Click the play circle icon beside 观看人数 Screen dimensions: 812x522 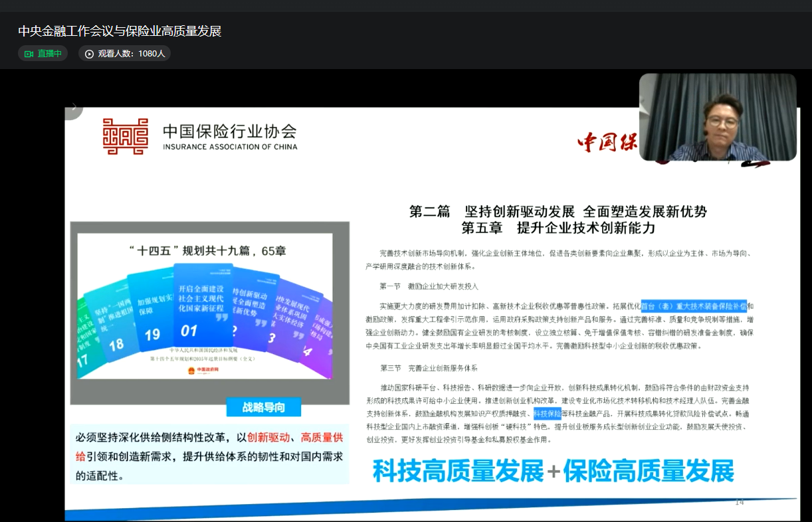click(89, 54)
